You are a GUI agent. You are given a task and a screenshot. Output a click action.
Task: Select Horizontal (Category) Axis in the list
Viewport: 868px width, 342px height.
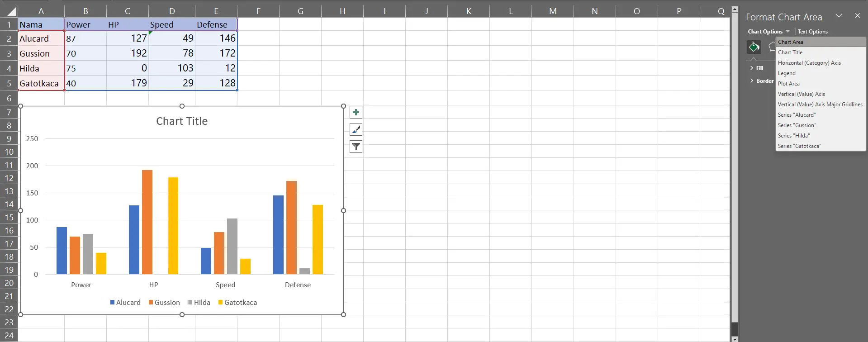click(821, 63)
